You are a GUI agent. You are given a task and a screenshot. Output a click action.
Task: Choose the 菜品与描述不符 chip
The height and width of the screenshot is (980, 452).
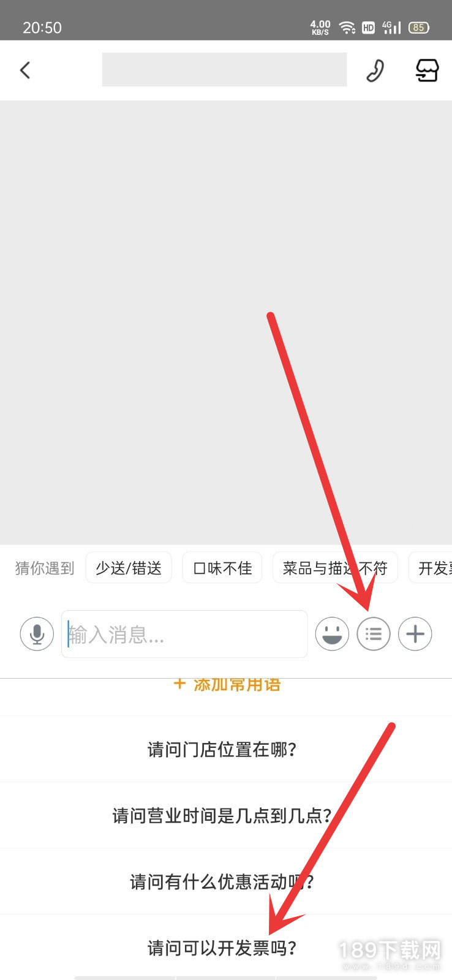click(335, 568)
